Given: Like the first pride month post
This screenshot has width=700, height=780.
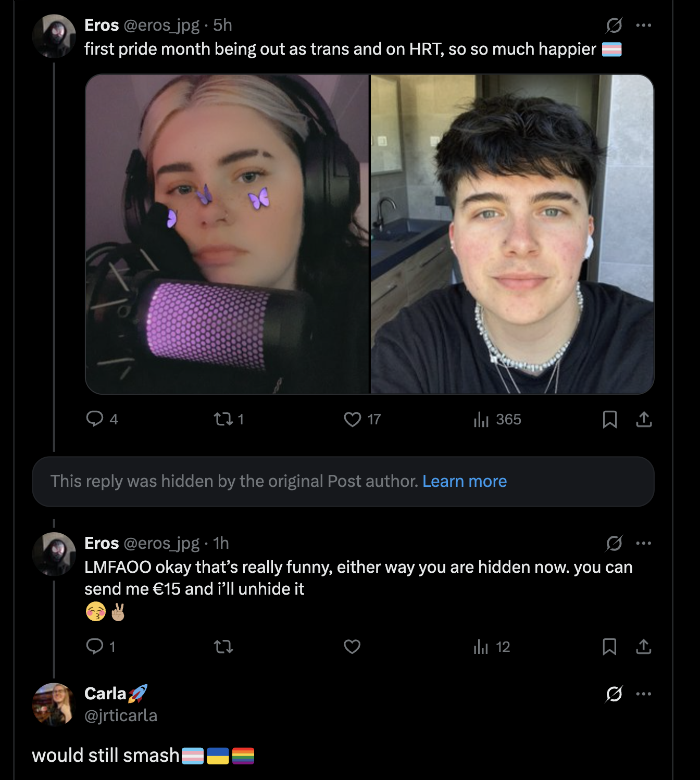Looking at the screenshot, I should [x=353, y=419].
